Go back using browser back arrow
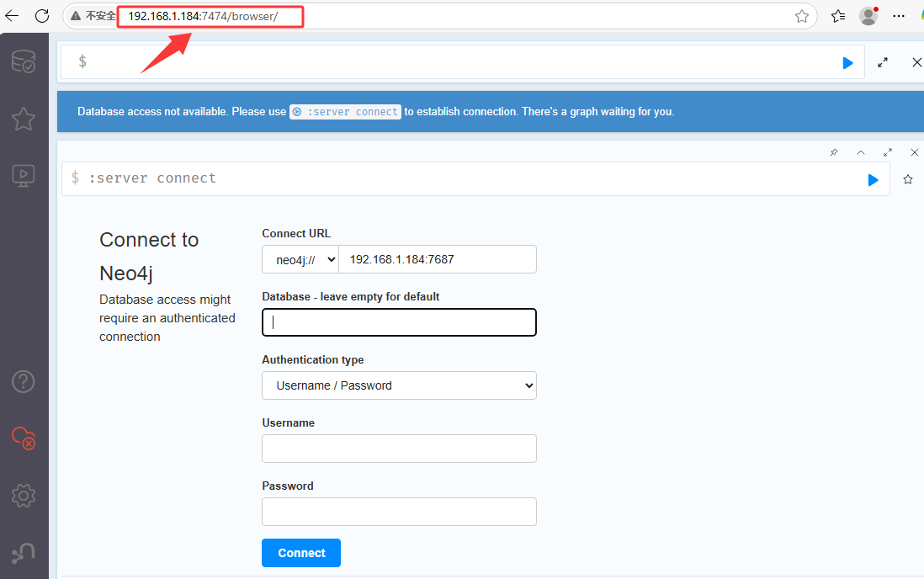Screen dimensions: 924x579 point(12,16)
